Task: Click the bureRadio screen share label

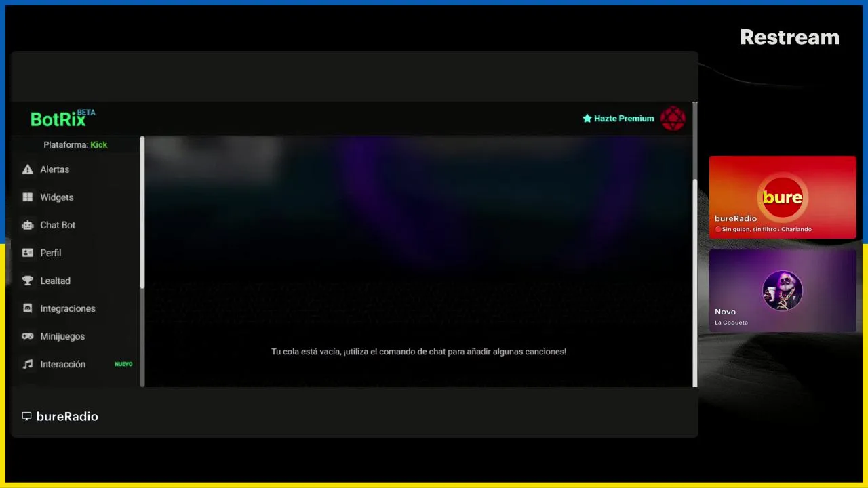Action: point(67,416)
